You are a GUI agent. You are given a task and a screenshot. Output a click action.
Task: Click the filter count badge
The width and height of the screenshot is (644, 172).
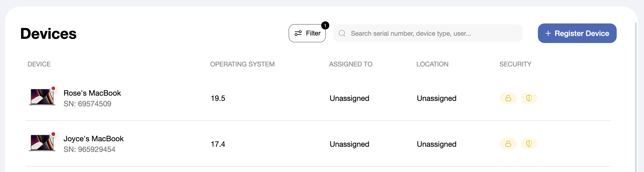pyautogui.click(x=325, y=26)
